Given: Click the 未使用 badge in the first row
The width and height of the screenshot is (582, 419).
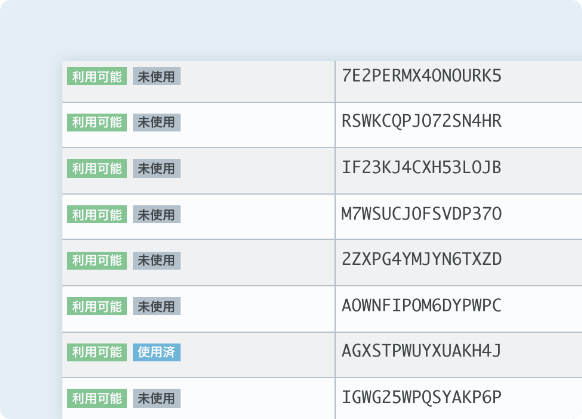Looking at the screenshot, I should click(x=157, y=76).
